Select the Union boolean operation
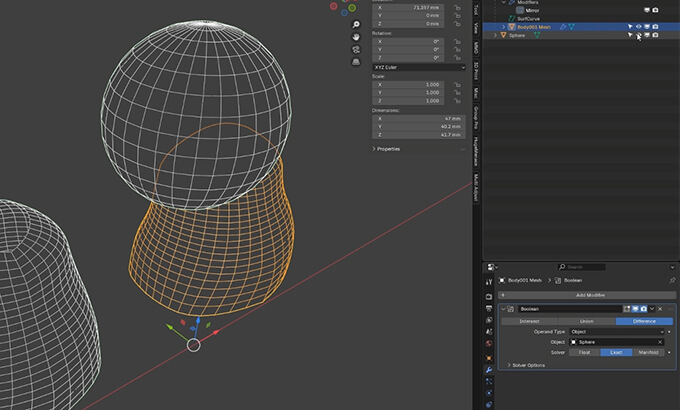 click(586, 321)
